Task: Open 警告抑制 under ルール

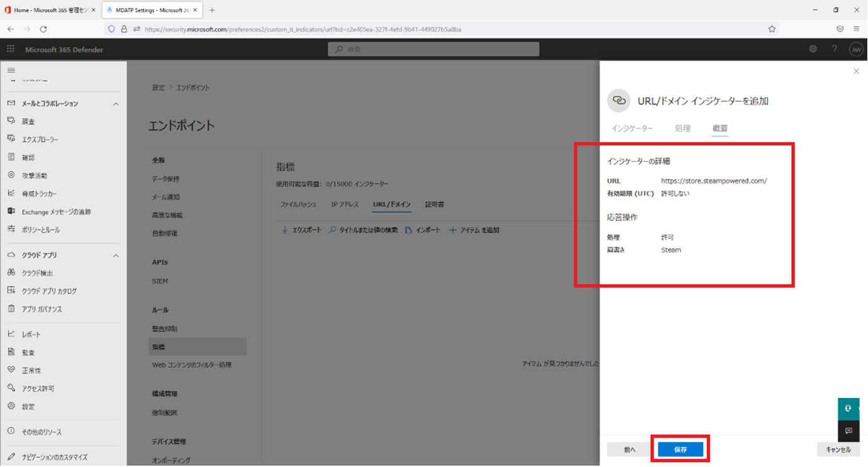Action: (x=164, y=328)
